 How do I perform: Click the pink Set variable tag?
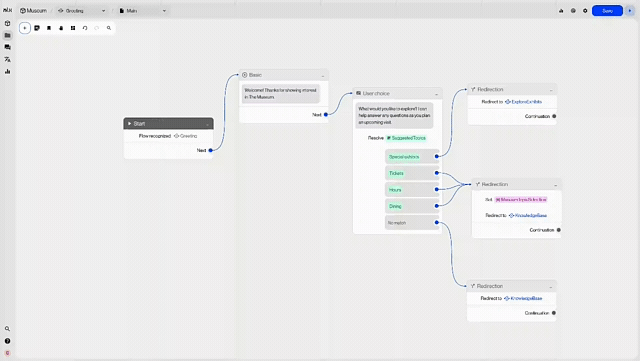(x=521, y=200)
